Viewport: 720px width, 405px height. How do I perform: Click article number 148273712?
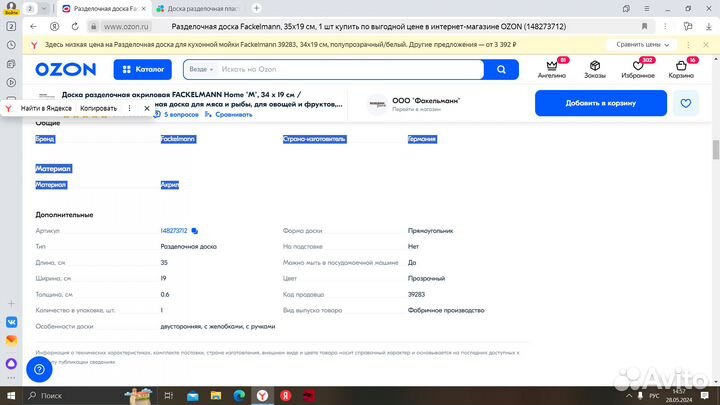pos(174,231)
